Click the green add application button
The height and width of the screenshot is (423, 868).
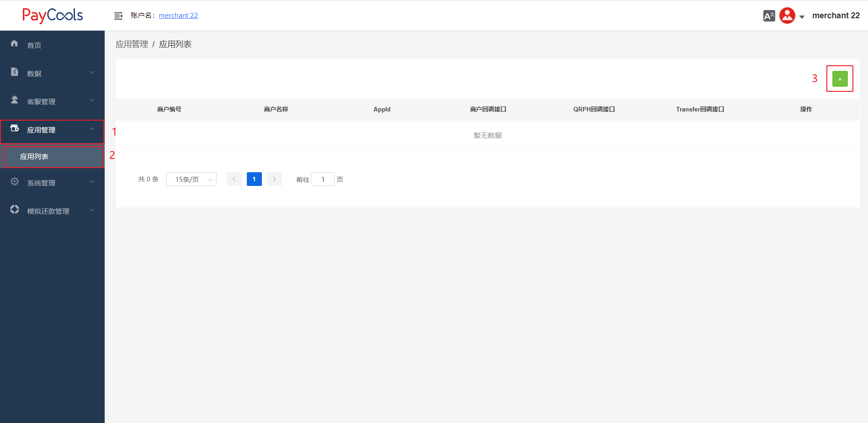(x=840, y=79)
